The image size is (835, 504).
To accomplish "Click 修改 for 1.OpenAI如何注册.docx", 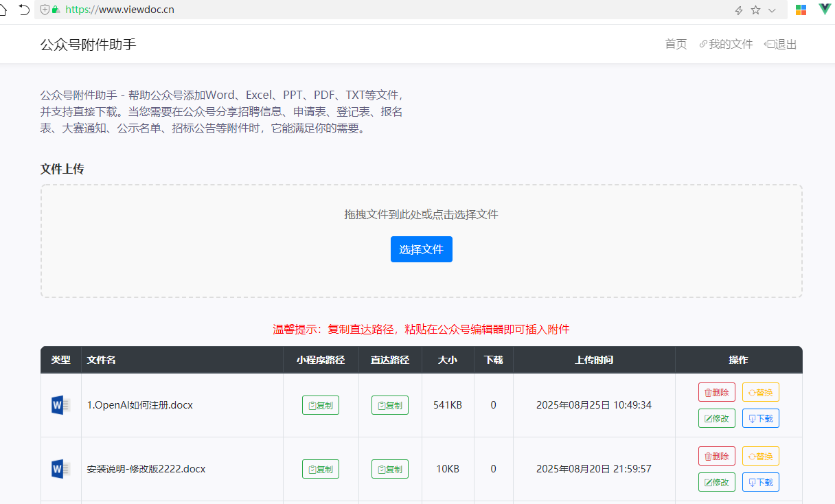I will [717, 418].
